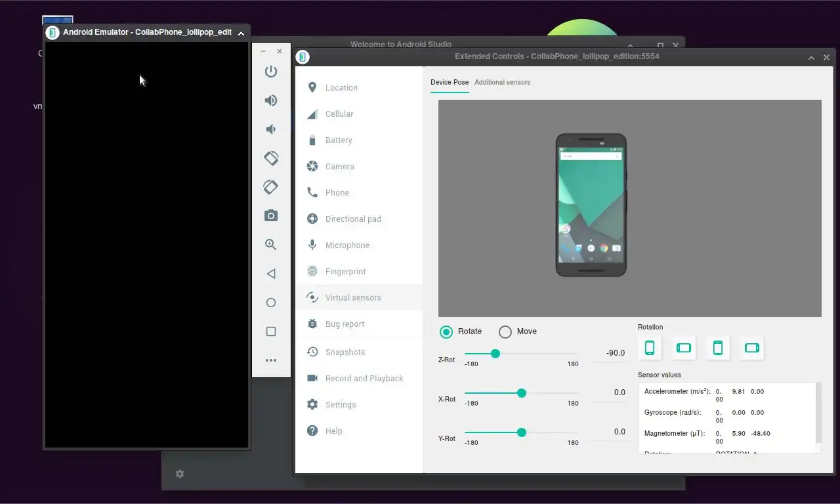Image resolution: width=840 pixels, height=504 pixels.
Task: Click the 'Accelerometer (m/s²):' label
Action: [677, 391]
